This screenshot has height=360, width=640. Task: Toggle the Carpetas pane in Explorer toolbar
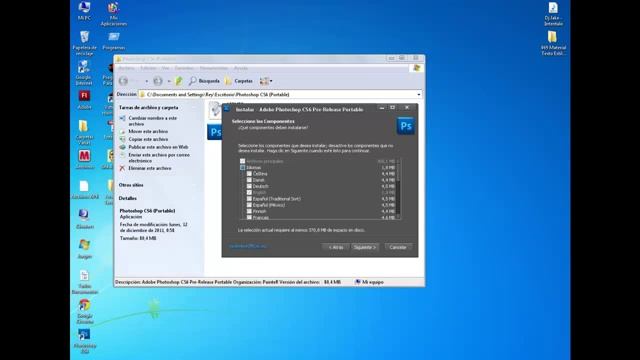point(239,81)
